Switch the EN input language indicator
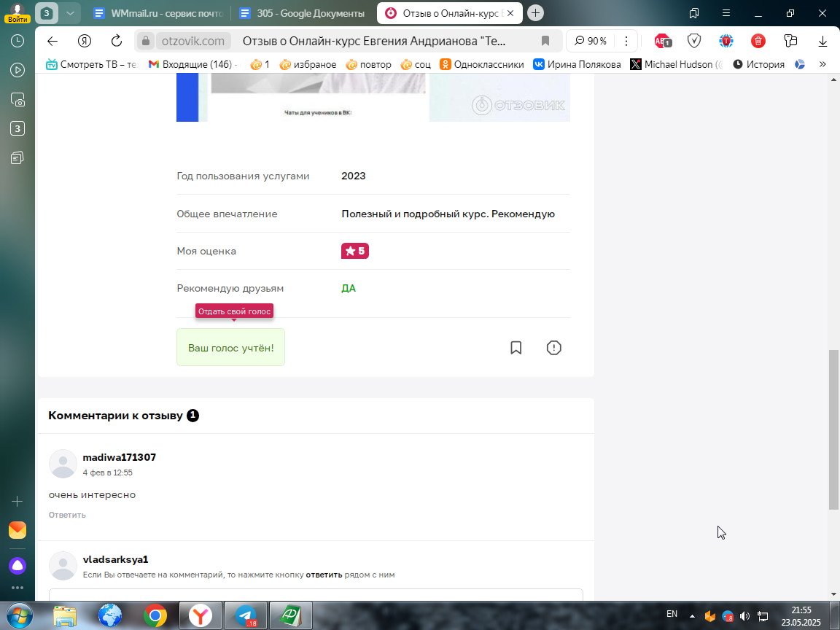 coord(672,614)
